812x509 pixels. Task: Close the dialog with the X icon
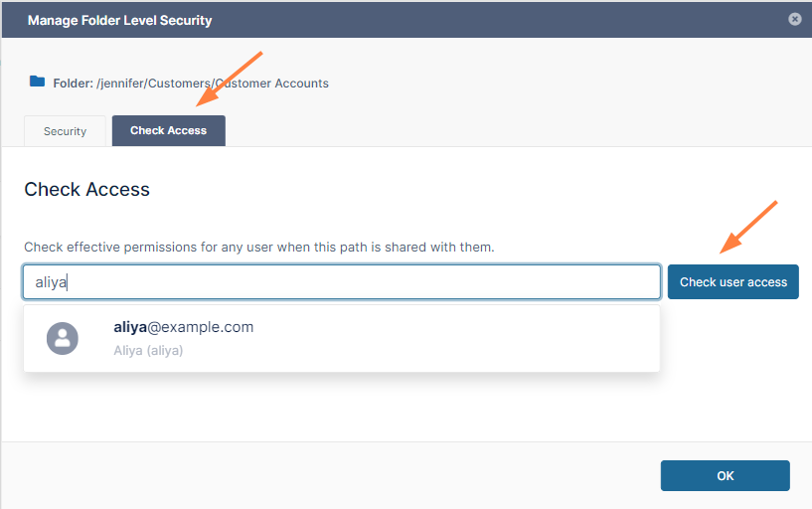794,19
